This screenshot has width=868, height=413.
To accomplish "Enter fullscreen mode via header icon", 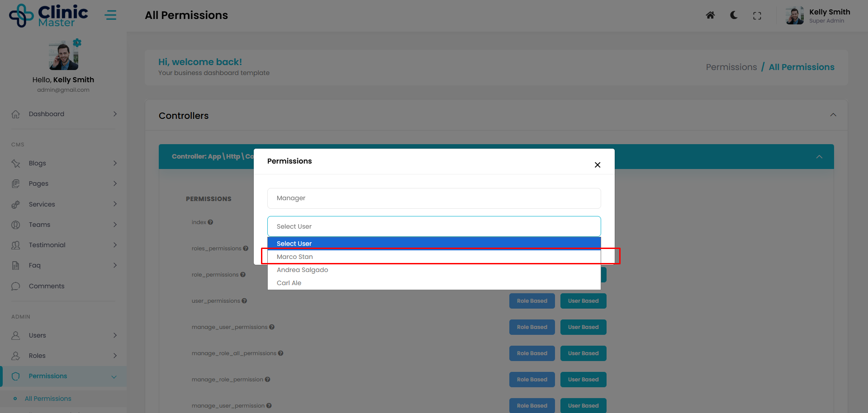I will click(757, 16).
